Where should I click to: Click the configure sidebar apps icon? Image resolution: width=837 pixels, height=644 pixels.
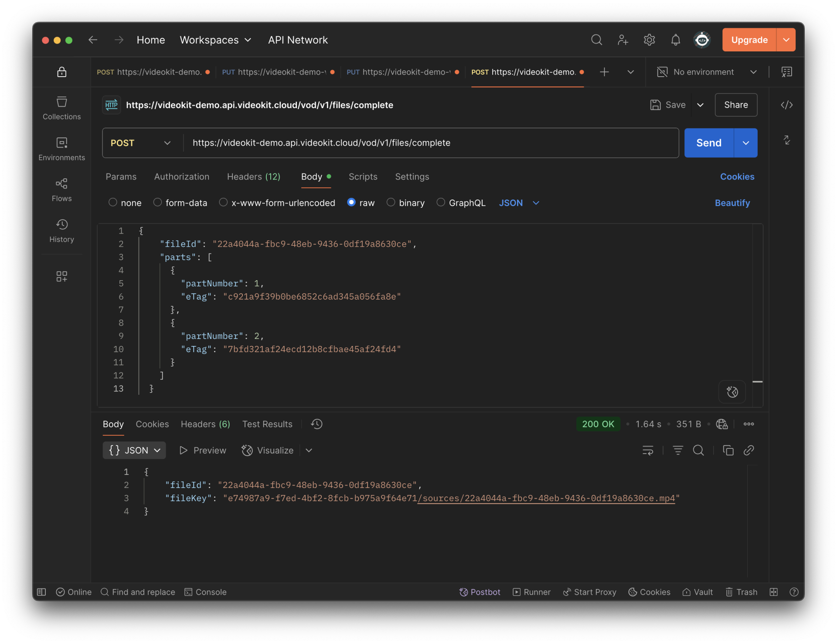(x=61, y=276)
